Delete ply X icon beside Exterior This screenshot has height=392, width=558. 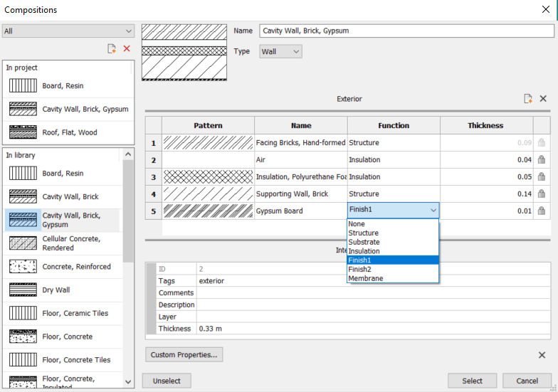coord(543,98)
